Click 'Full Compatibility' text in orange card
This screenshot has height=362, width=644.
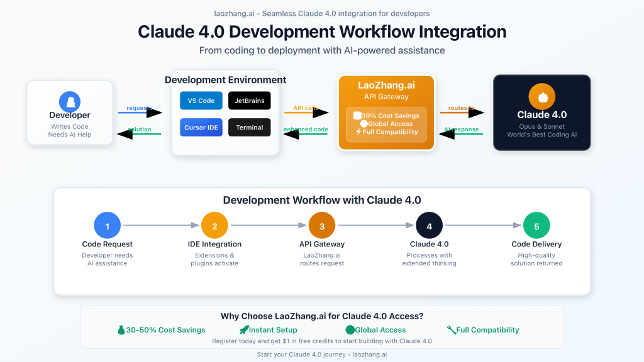pyautogui.click(x=390, y=132)
